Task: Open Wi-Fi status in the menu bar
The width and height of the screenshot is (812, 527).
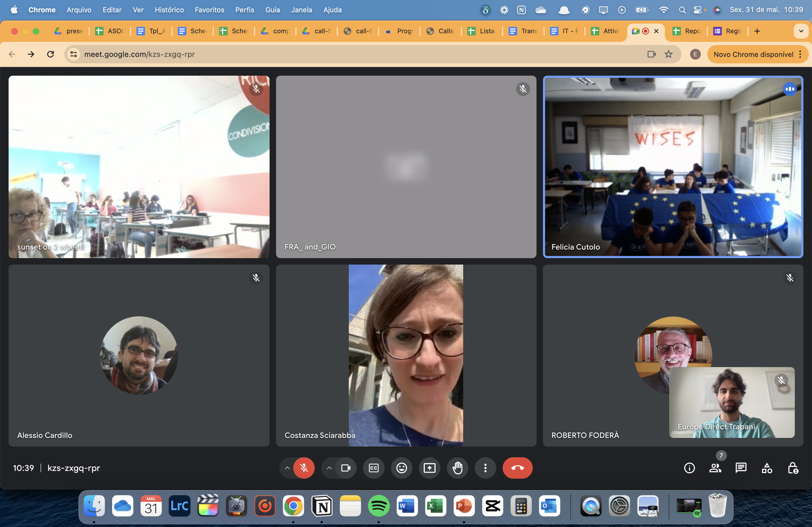Action: 663,10
